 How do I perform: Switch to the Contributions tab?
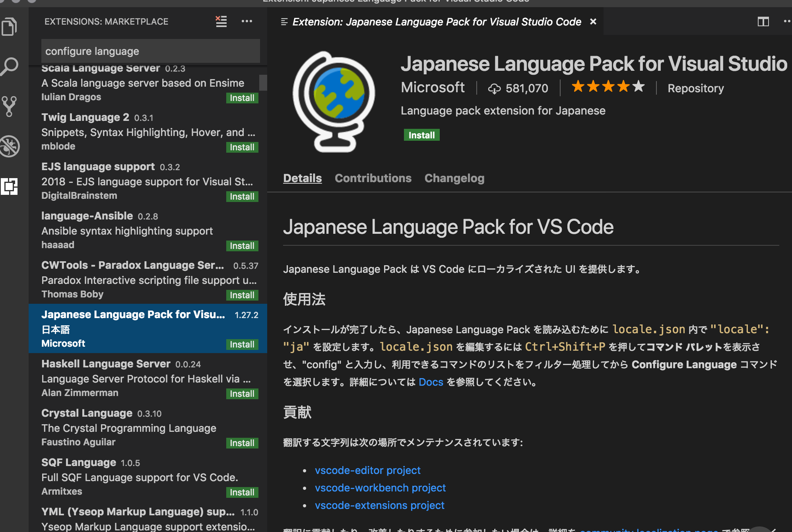(x=373, y=177)
